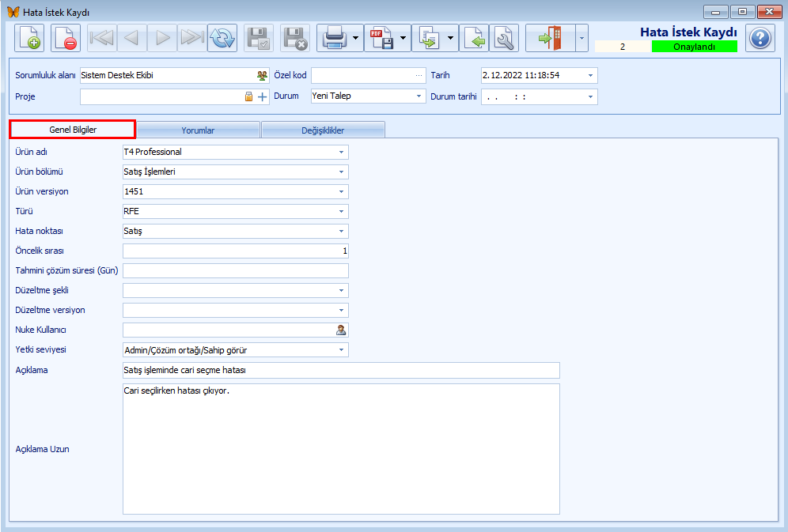Image resolution: width=788 pixels, height=532 pixels.
Task: Open the Ürün adı dropdown
Action: 341,152
